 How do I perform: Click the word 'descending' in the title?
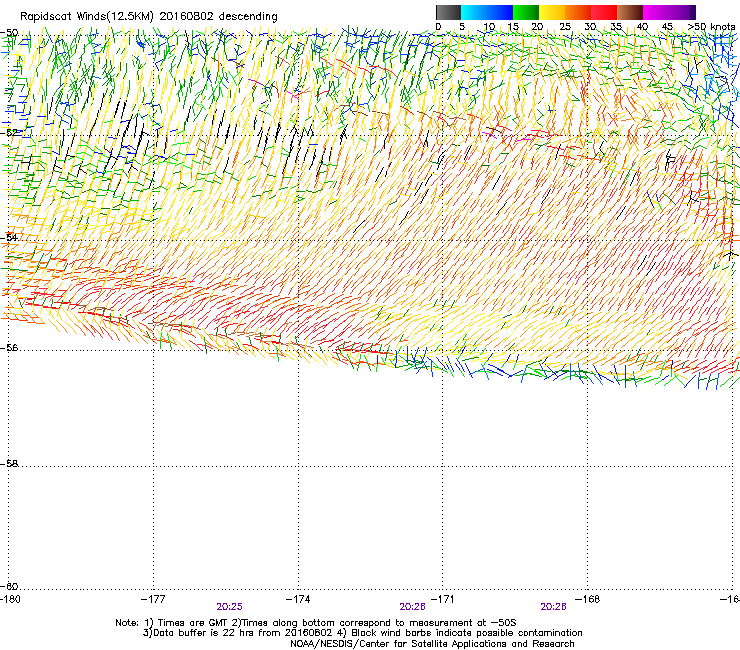(248, 17)
